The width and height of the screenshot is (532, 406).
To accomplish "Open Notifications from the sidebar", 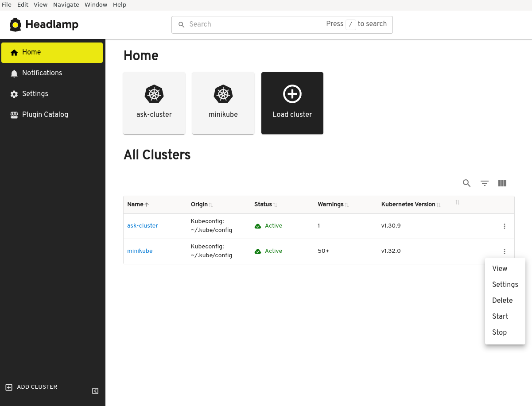I will coord(52,73).
